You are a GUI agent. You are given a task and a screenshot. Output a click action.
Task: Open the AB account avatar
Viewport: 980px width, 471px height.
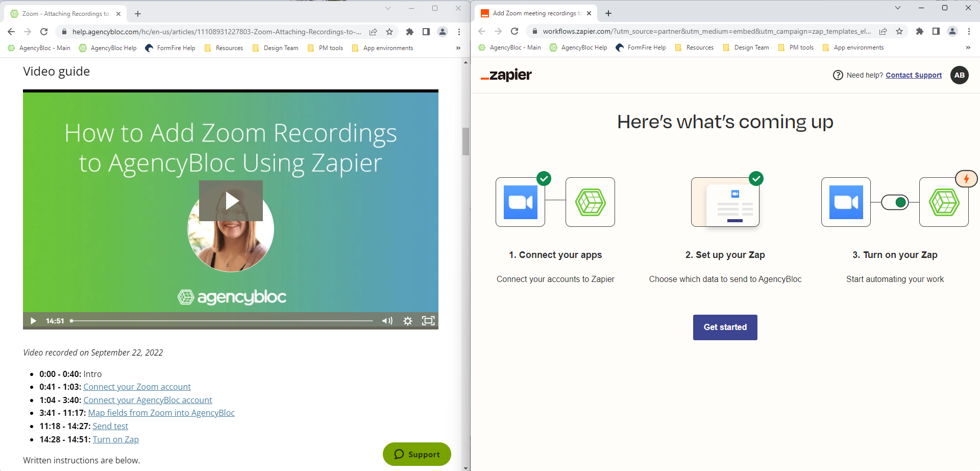pos(960,75)
